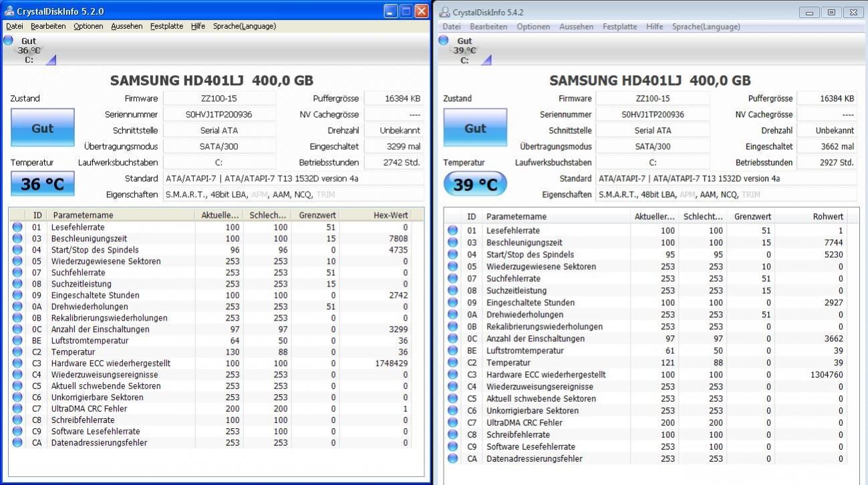Open the Aussehen menu in the 5.4.2 window
This screenshot has width=868, height=485.
(577, 27)
